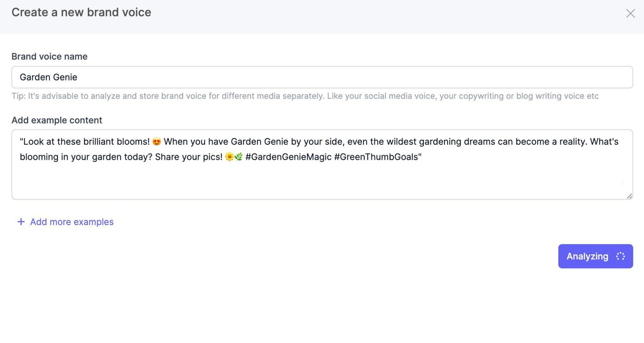Viewport: 644px width, 343px height.
Task: Click the #GardenGenieMagic hashtag text
Action: pos(288,157)
